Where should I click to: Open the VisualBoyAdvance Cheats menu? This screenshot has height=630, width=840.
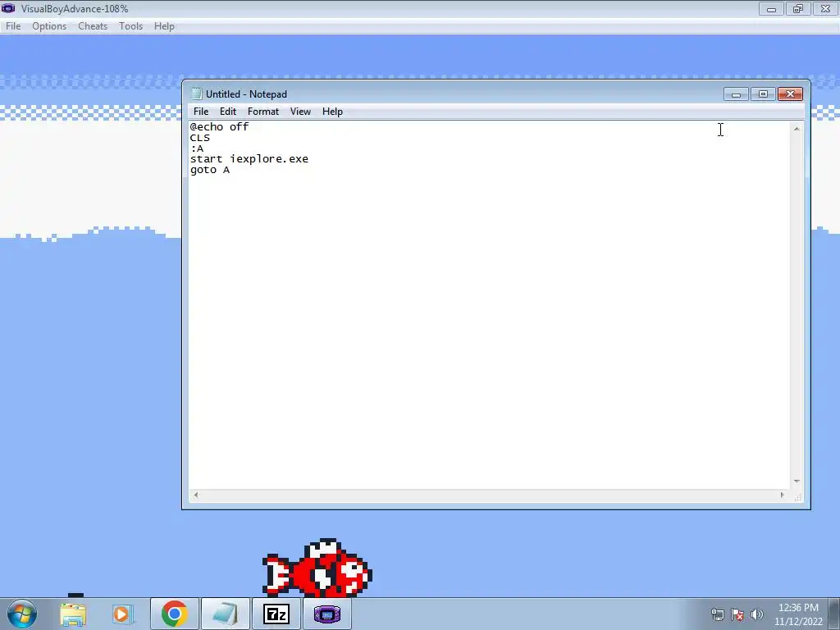coord(93,26)
